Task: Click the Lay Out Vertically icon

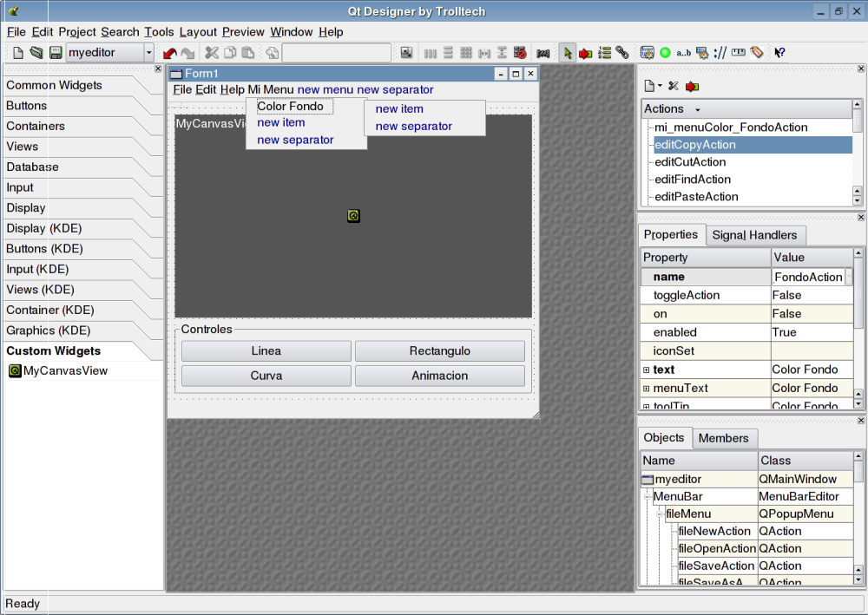Action: coord(449,53)
